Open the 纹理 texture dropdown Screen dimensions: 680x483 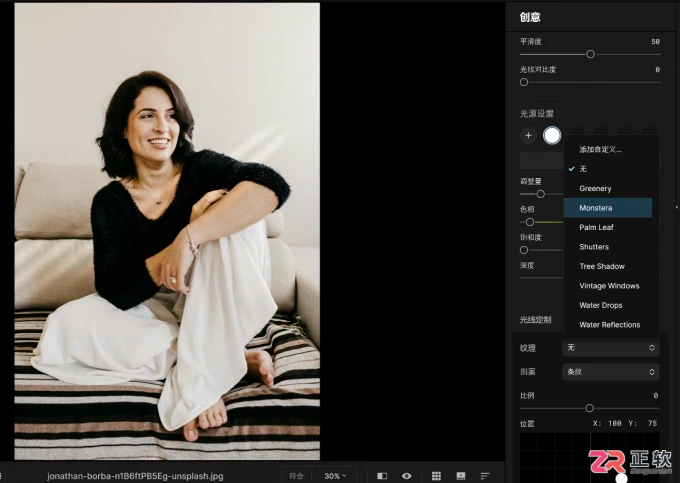(x=611, y=348)
